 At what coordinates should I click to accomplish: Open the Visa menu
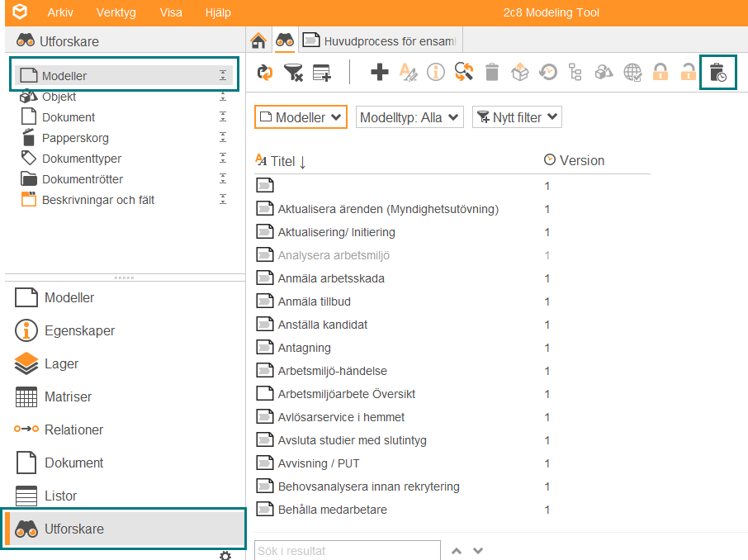(x=171, y=12)
